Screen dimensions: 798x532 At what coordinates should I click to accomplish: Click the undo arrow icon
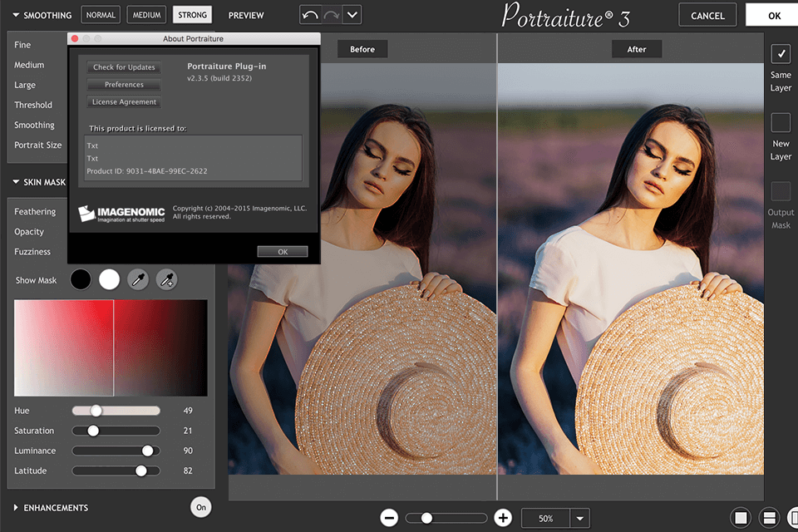(309, 15)
